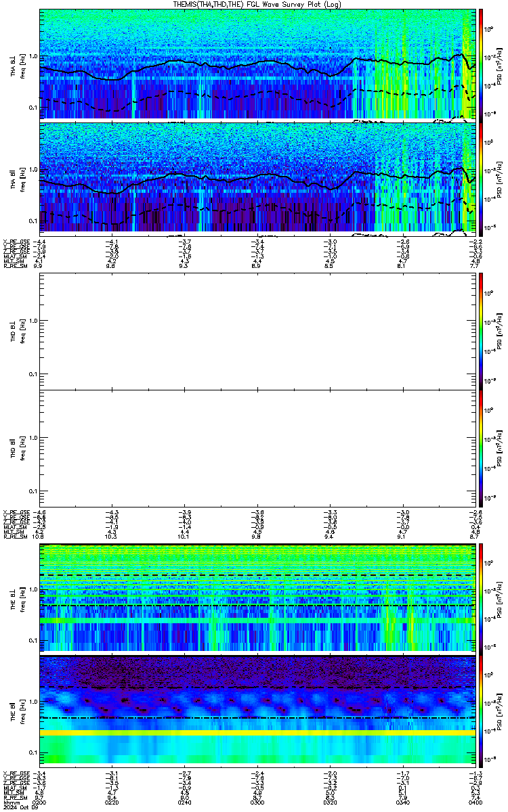This screenshot has height=812, width=508.
Task: Click the X_RE_GSE row label under THE panels
Action: [16, 773]
